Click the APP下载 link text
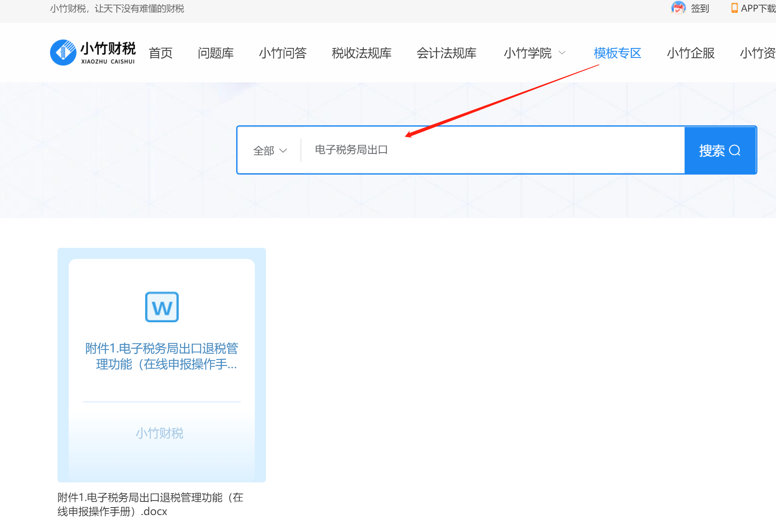Image resolution: width=776 pixels, height=532 pixels. 758,8
